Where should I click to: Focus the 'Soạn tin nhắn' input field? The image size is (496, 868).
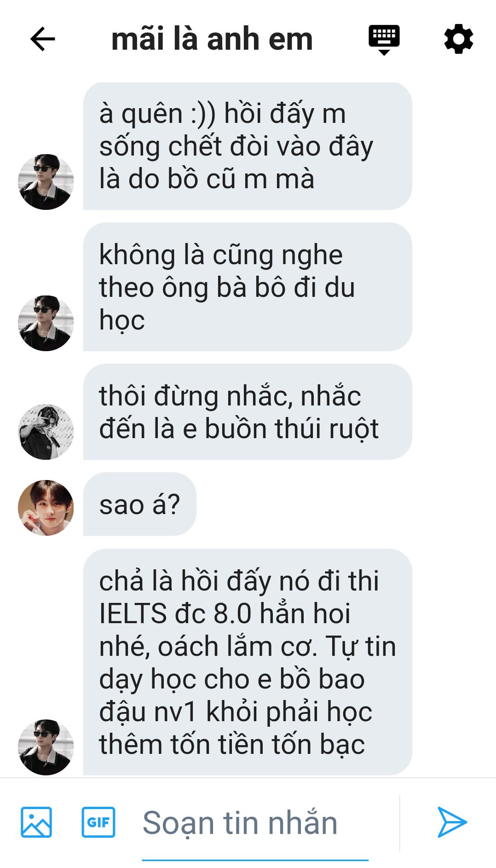(255, 823)
